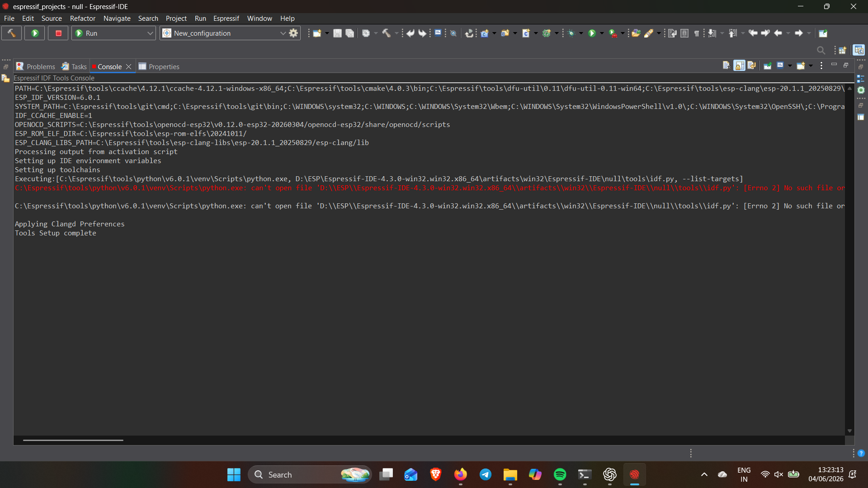
Task: Expand the New wizard dropdown arrow
Action: click(327, 33)
